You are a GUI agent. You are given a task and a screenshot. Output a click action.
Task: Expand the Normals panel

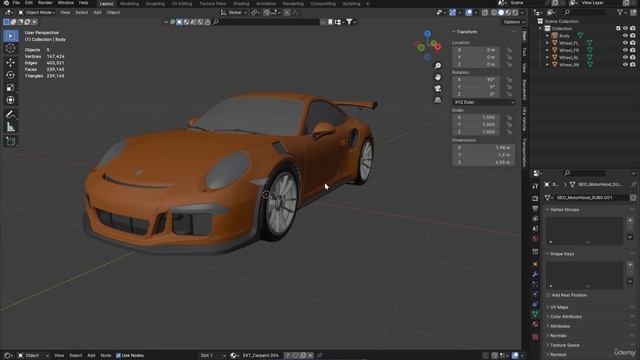tap(558, 336)
